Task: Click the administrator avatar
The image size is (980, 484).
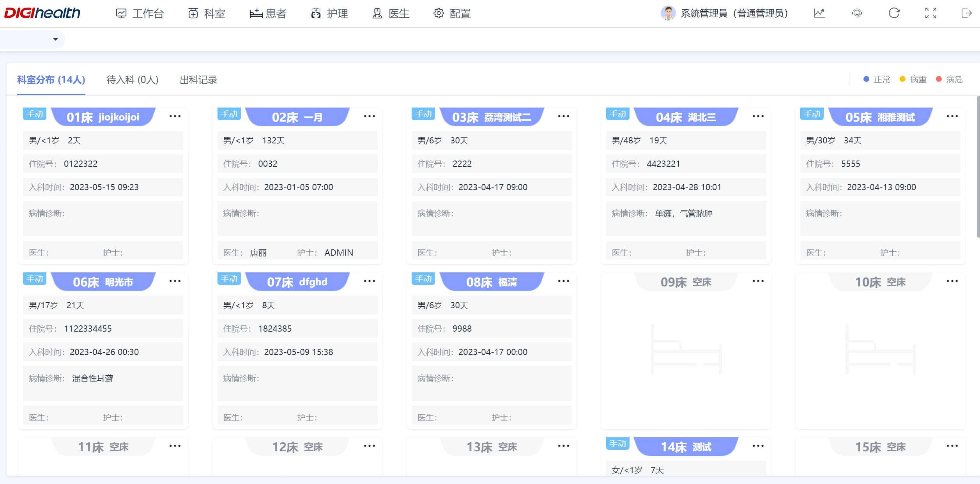Action: pyautogui.click(x=668, y=13)
